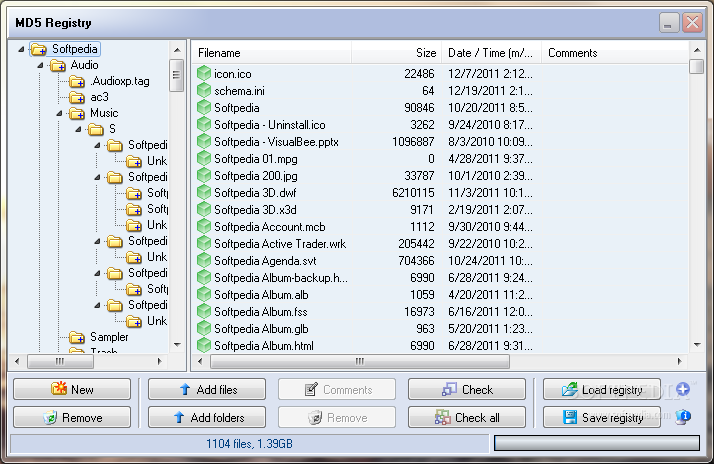Click the file list scroll-down arrow
Viewport: 714px width, 464px height.
click(697, 345)
